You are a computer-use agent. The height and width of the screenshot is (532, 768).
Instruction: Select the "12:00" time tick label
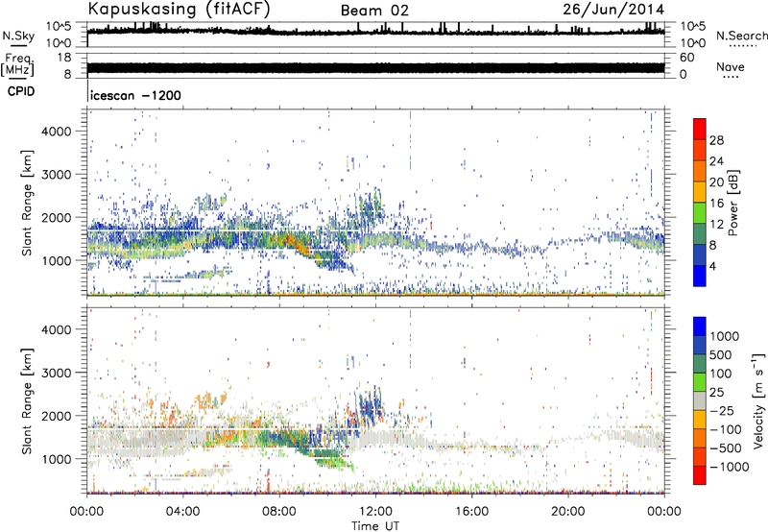(x=375, y=512)
